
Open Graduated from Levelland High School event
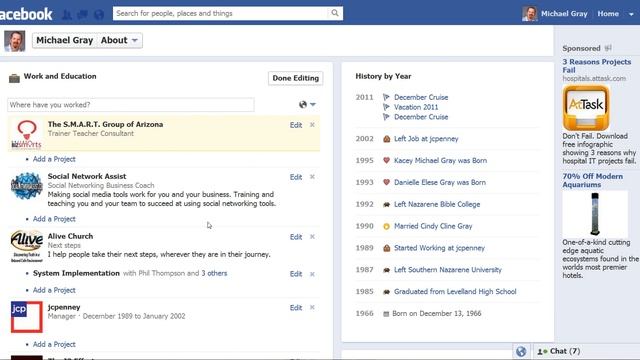point(455,292)
